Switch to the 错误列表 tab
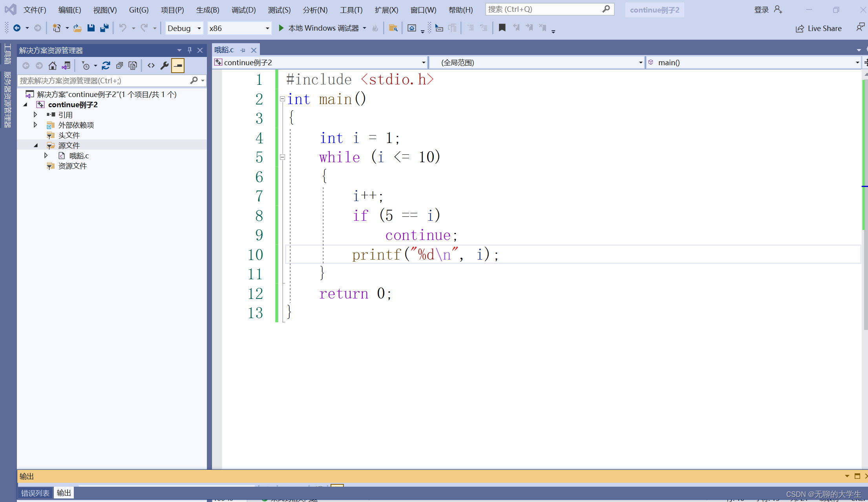868x502 pixels. [35, 493]
